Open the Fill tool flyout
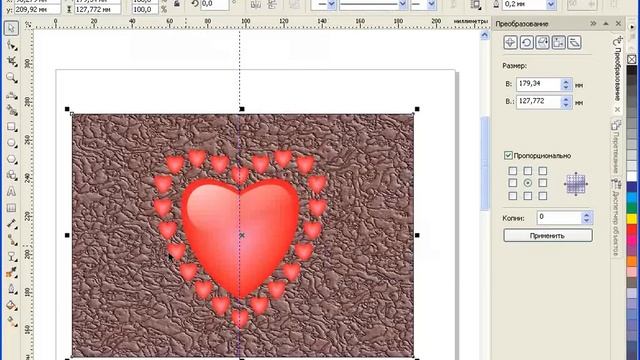640x360 pixels. point(11,305)
